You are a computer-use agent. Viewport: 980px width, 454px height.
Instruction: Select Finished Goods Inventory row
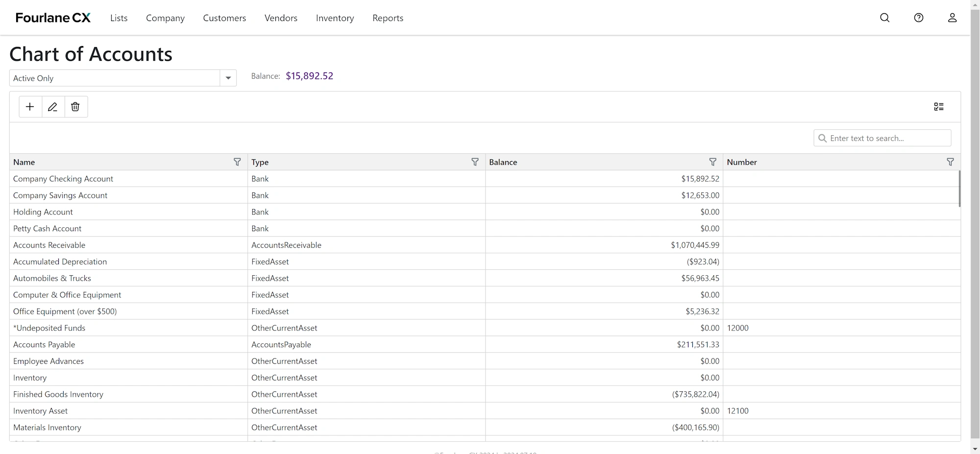click(x=485, y=394)
